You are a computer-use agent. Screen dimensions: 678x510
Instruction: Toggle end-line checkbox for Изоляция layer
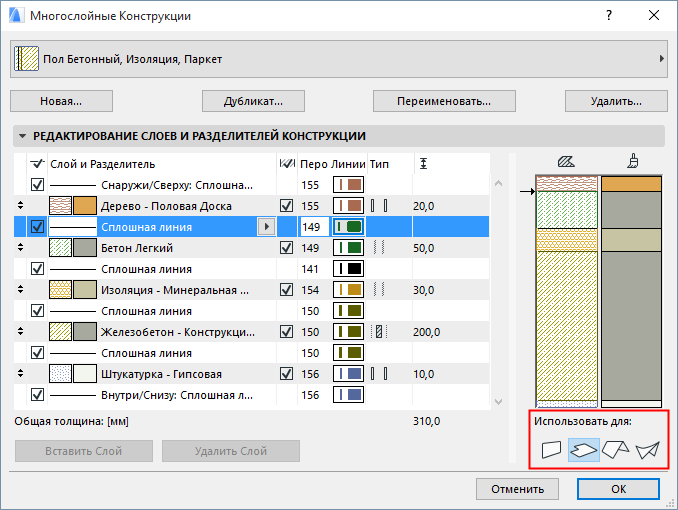[x=287, y=290]
